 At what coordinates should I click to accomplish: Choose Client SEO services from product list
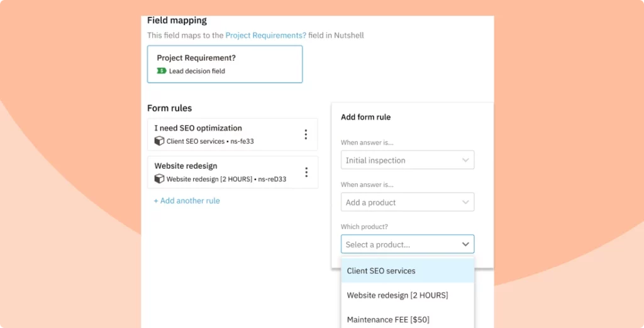(x=381, y=271)
